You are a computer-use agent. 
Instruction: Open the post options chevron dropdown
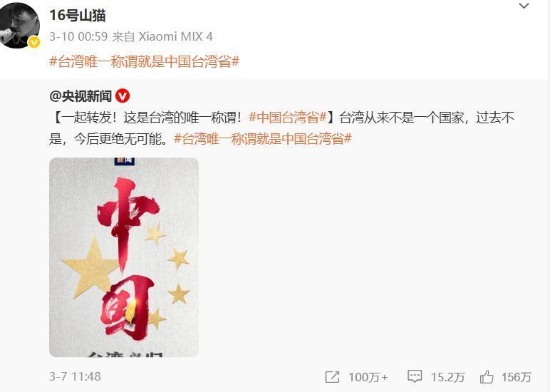pos(524,6)
